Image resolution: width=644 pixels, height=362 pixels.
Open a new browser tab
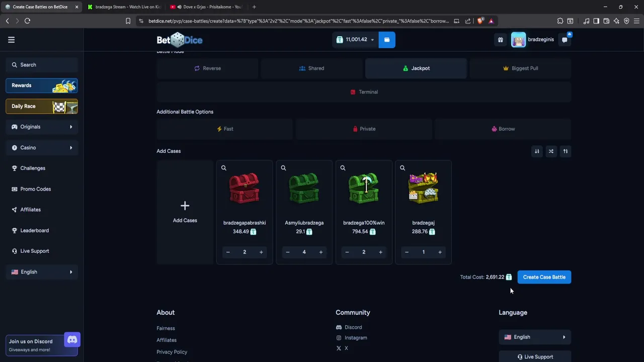coord(254,7)
